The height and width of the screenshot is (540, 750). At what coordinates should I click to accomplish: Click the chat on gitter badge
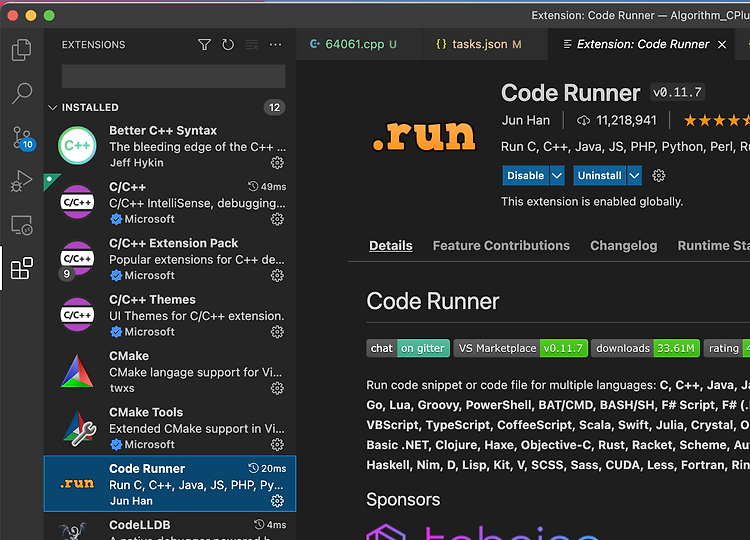point(408,348)
